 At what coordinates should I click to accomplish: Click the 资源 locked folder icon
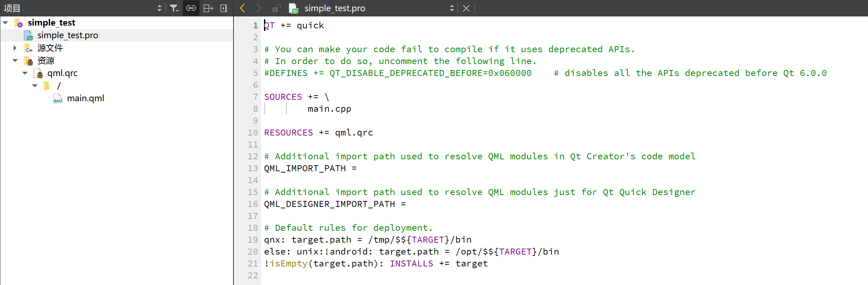(x=28, y=61)
